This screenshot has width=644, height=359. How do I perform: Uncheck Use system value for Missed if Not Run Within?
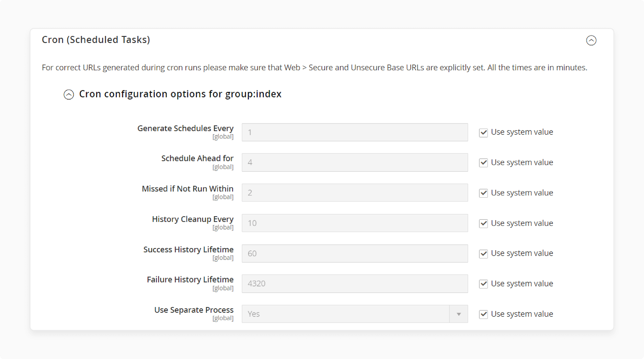pyautogui.click(x=483, y=193)
